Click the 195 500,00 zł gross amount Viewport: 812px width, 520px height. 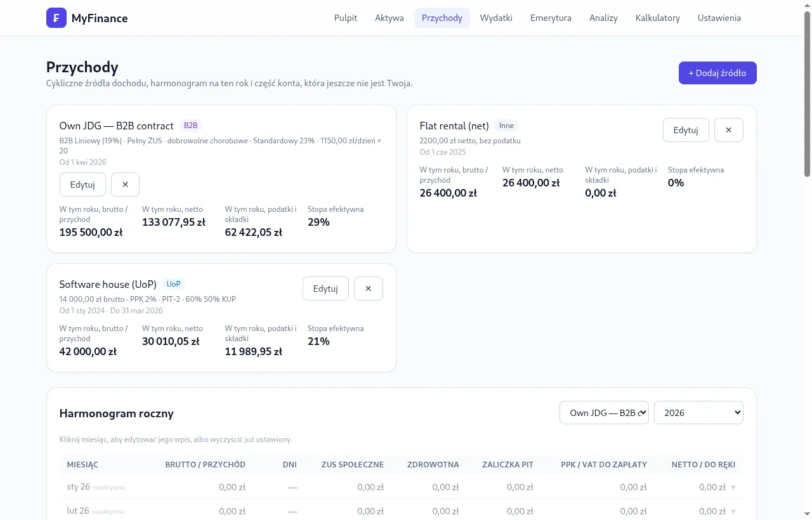tap(91, 232)
